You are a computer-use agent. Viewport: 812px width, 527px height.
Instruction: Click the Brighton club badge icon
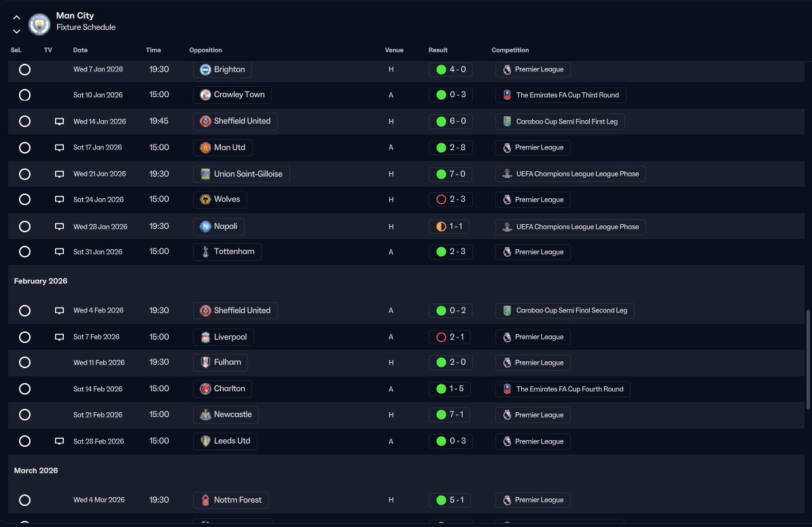click(x=205, y=69)
